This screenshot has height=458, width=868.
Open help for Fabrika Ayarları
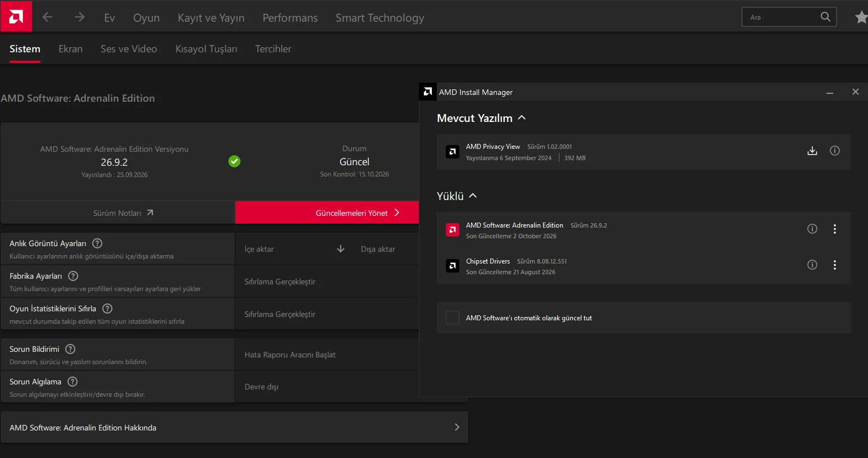pyautogui.click(x=73, y=276)
